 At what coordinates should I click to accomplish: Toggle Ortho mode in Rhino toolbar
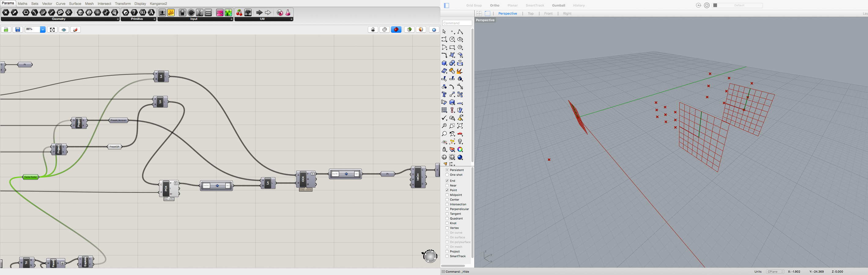coord(495,5)
